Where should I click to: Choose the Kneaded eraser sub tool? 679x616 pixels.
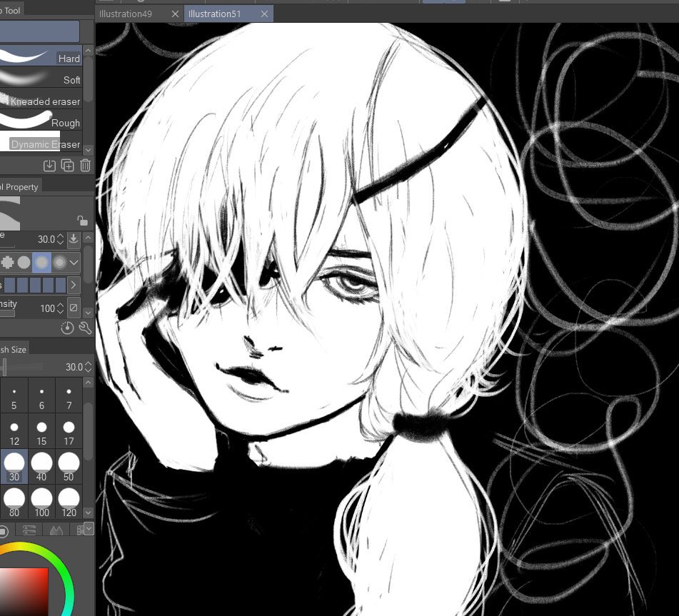pyautogui.click(x=41, y=99)
